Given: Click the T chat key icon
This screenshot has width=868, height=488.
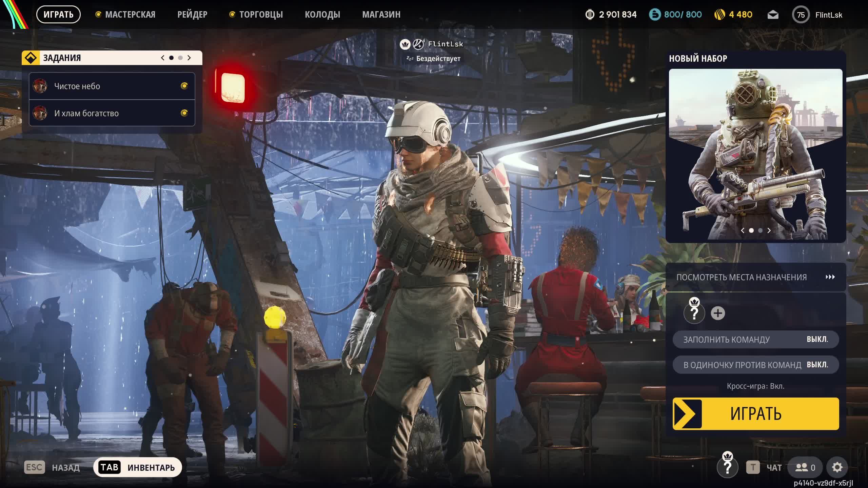Looking at the screenshot, I should coord(753,468).
